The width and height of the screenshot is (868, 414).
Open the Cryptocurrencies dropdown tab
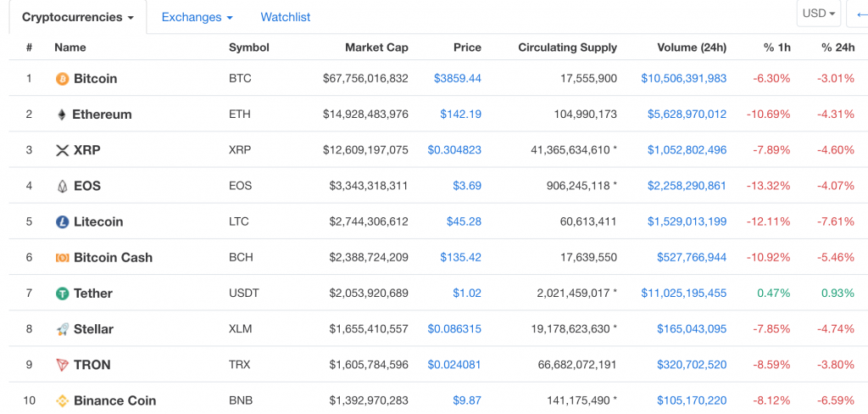tap(77, 17)
